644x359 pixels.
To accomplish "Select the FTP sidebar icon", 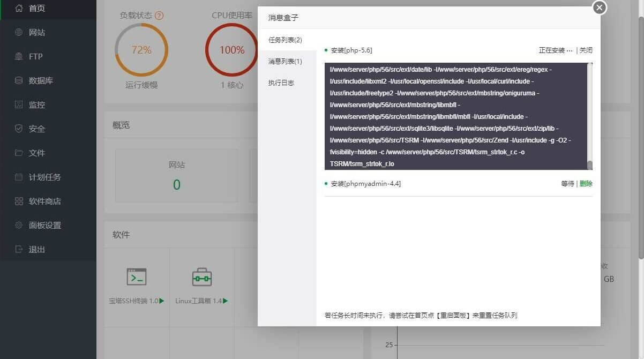I will (19, 56).
